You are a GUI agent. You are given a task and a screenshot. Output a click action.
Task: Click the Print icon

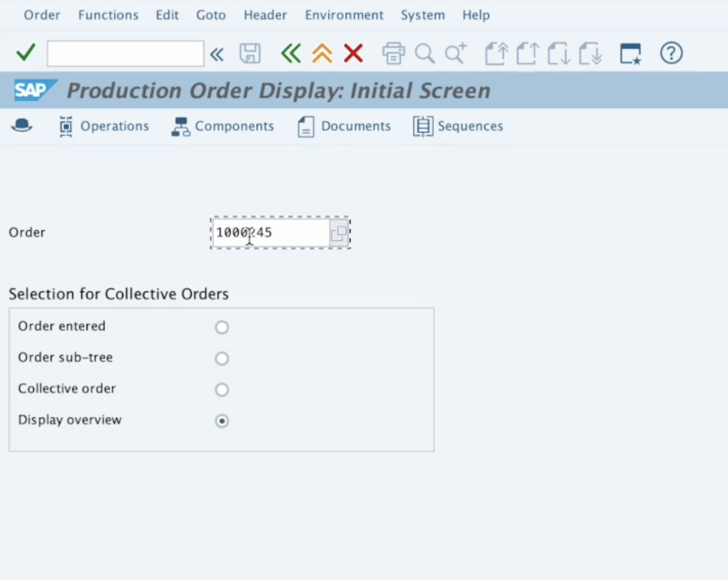393,53
